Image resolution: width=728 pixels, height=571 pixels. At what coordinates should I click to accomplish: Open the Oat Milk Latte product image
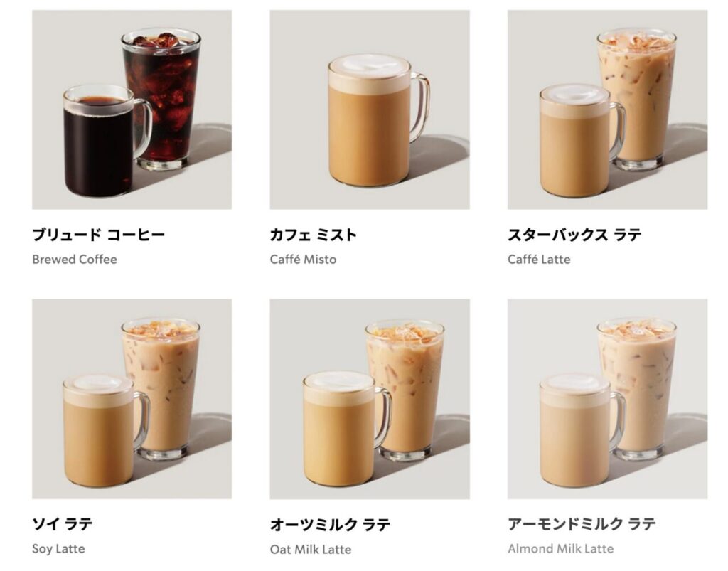tap(370, 399)
